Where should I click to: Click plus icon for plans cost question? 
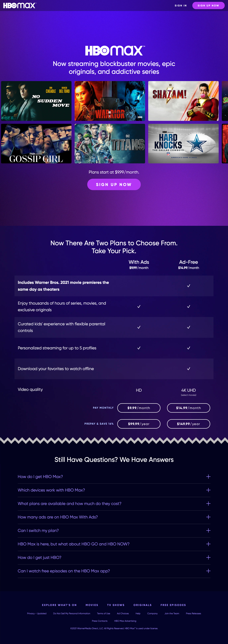click(x=208, y=504)
